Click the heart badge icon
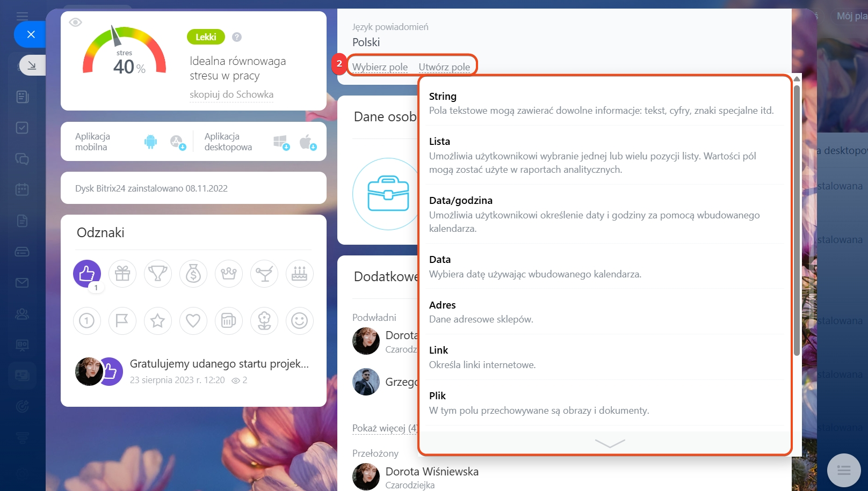 (193, 321)
